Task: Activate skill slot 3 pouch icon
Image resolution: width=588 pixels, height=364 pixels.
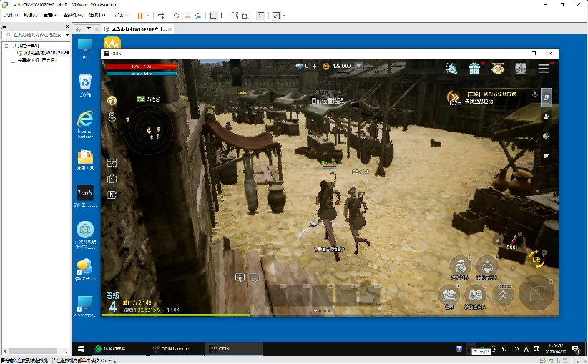Action: point(460,267)
